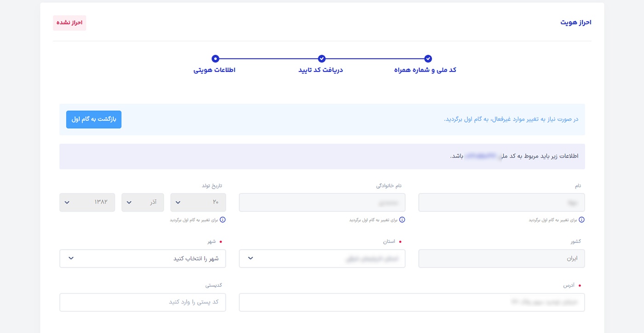Image resolution: width=644 pixels, height=333 pixels.
Task: Open the birth day dropdown showing ۲۰
Action: point(198,202)
